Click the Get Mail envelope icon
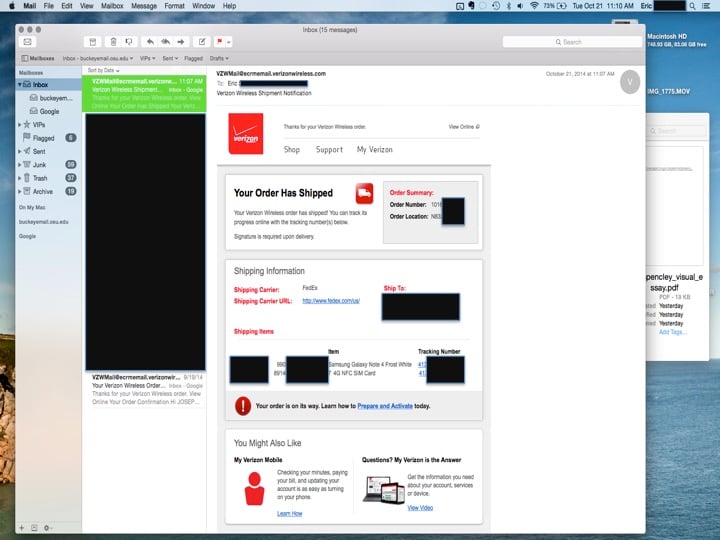The height and width of the screenshot is (540, 720). click(28, 42)
